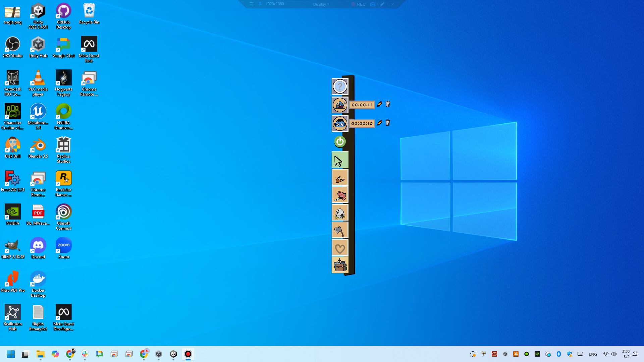Start recording with the REC button
644x362 pixels.
pos(358,4)
